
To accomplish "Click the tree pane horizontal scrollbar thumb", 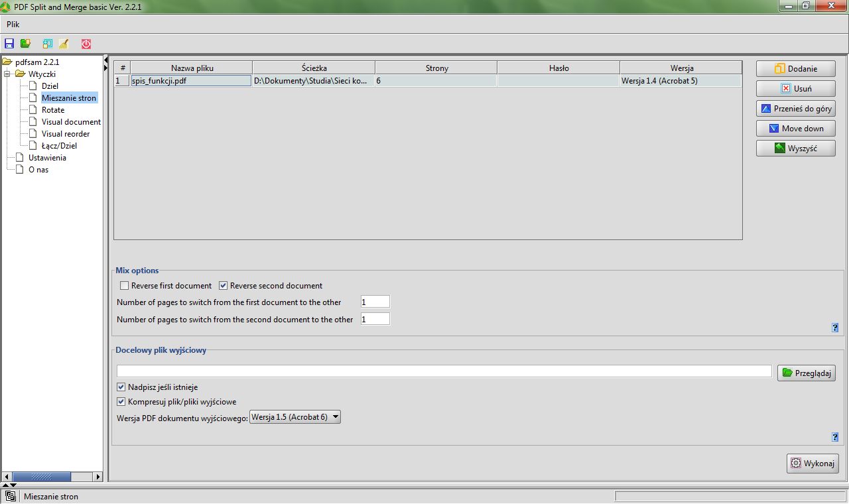I will [41, 476].
